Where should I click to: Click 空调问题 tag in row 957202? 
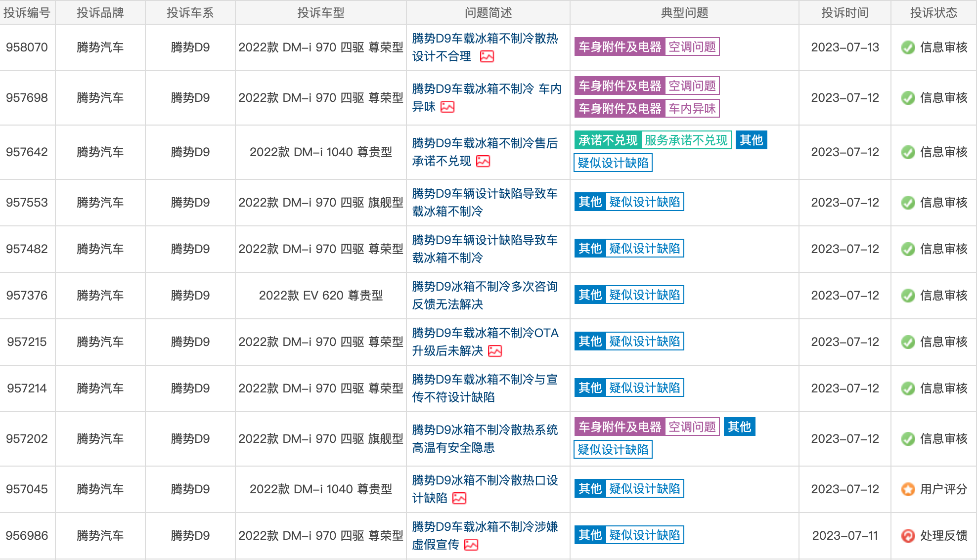tap(692, 427)
